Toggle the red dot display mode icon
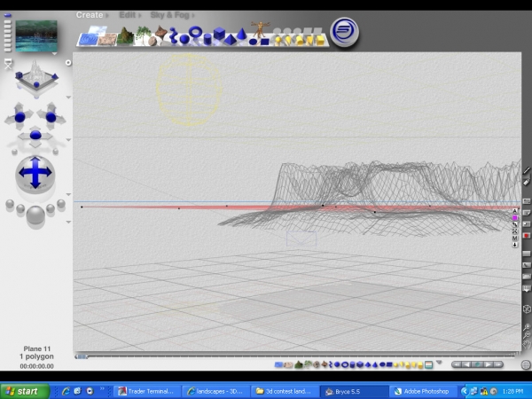 (527, 236)
